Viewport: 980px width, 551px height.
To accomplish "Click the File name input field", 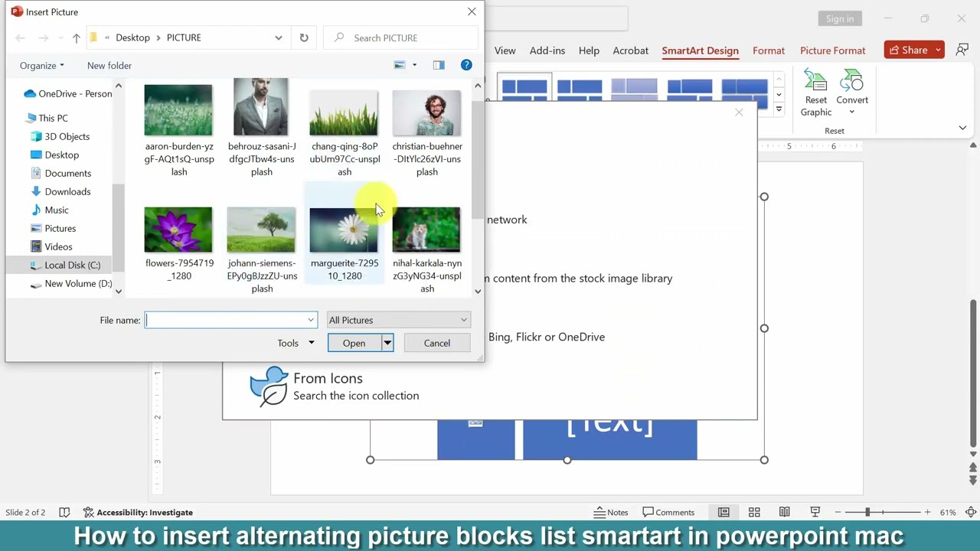I will point(226,320).
